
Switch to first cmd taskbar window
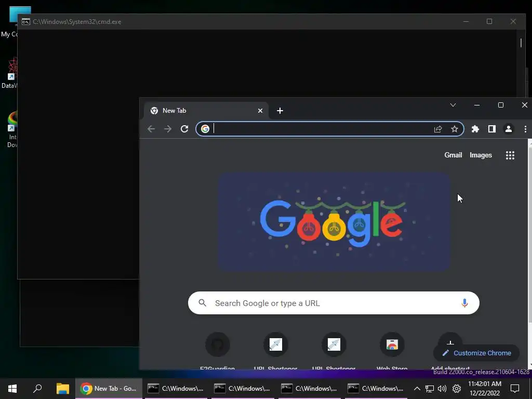176,389
